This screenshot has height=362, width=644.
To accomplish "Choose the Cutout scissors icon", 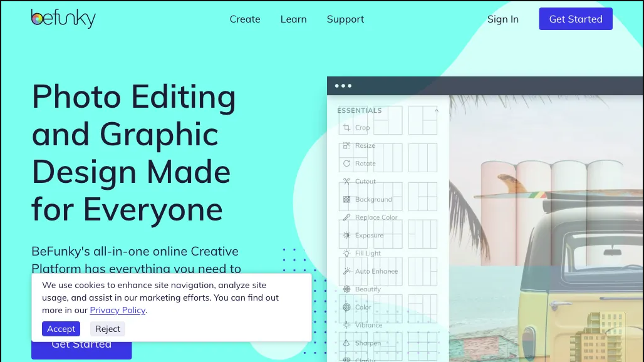I will tap(346, 182).
